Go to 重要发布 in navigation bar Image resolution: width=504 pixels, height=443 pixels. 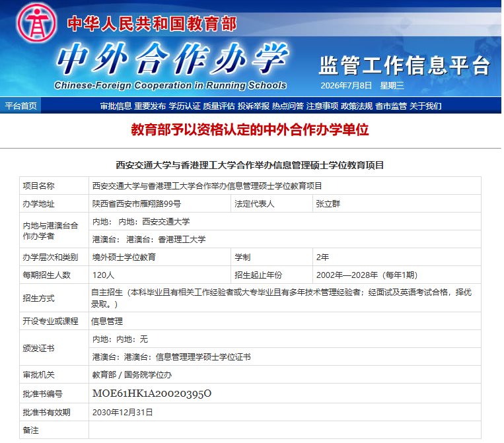tap(150, 106)
